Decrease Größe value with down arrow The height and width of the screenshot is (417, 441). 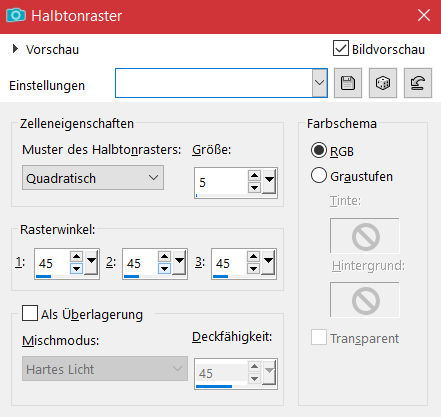(254, 188)
